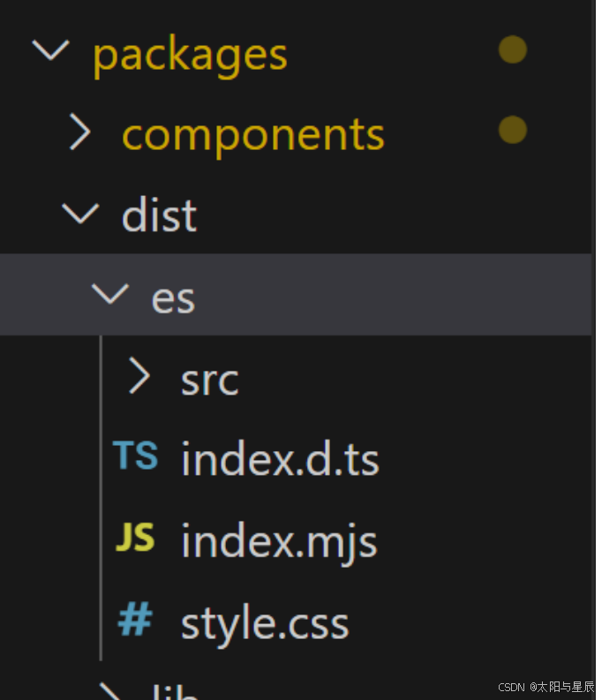602x700 pixels.
Task: Collapse the packages folder chevron
Action: point(51,49)
